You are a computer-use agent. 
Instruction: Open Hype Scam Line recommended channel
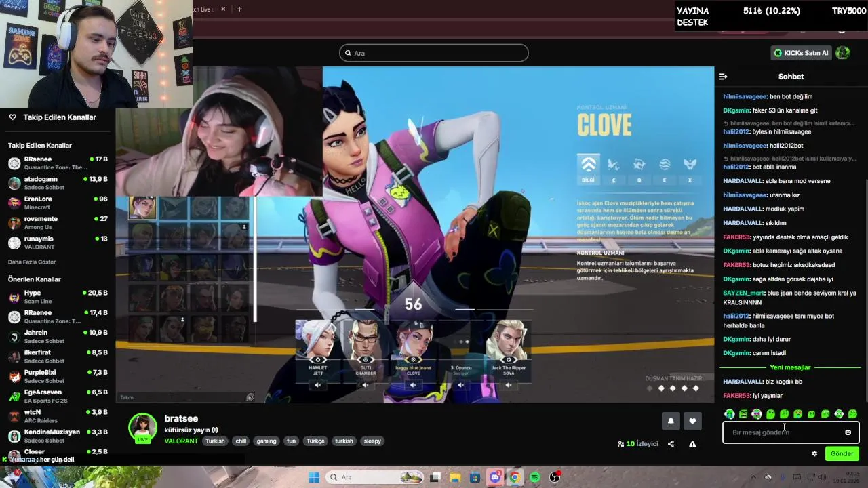click(58, 297)
